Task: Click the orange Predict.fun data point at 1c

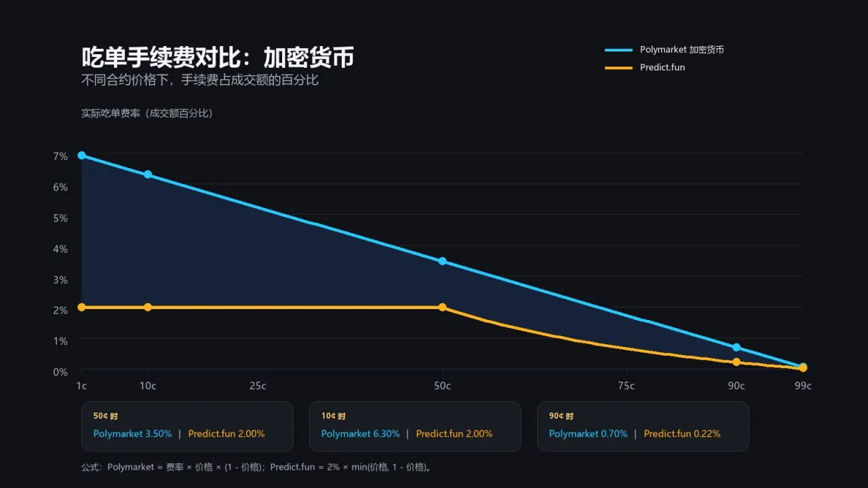Action: [82, 307]
